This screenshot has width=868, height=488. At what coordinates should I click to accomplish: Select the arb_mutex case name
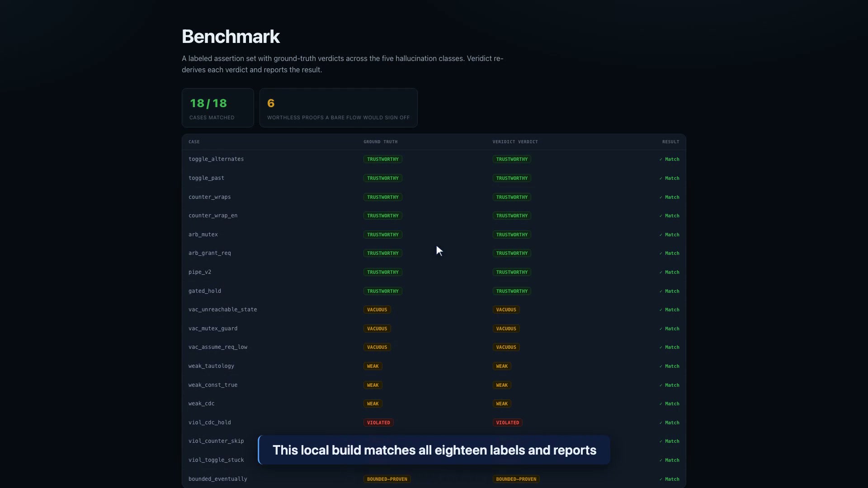pos(203,235)
